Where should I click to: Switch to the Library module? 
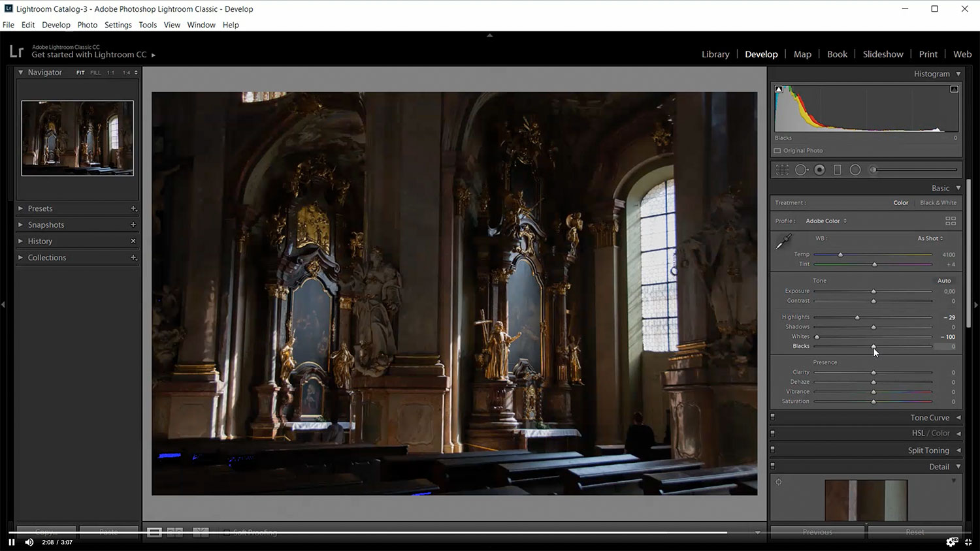point(715,54)
